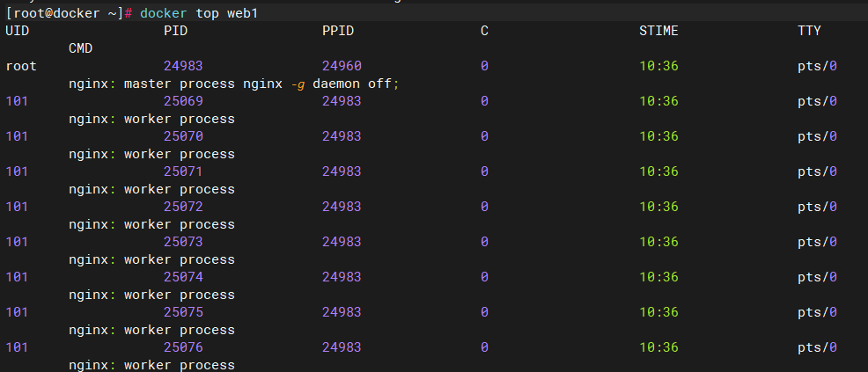Click the pts/0 TTY in root row

817,66
